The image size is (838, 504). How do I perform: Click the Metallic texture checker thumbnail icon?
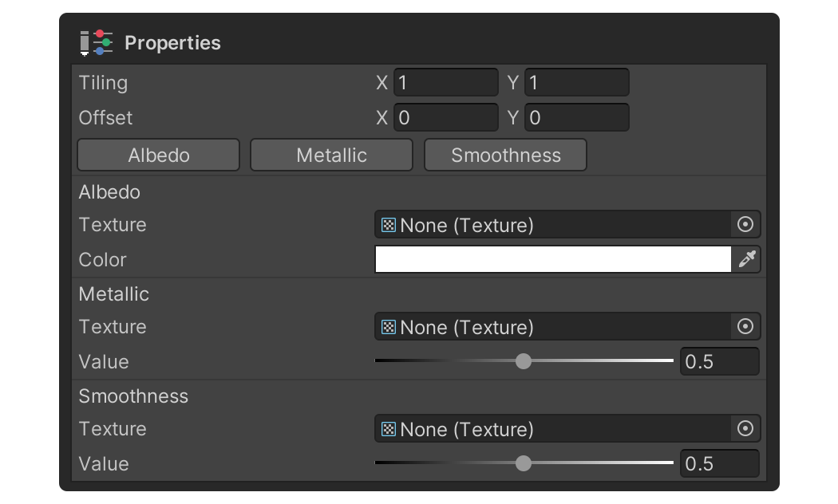[387, 326]
